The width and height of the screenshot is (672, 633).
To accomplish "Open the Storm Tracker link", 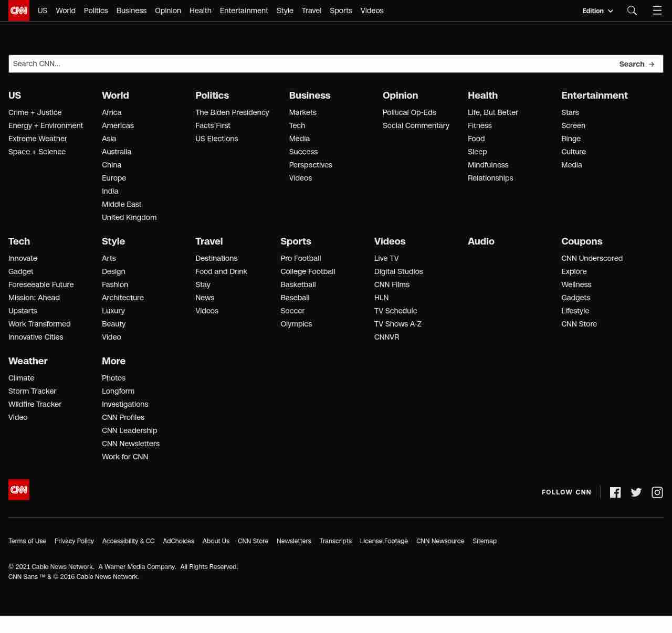I will coord(32,391).
